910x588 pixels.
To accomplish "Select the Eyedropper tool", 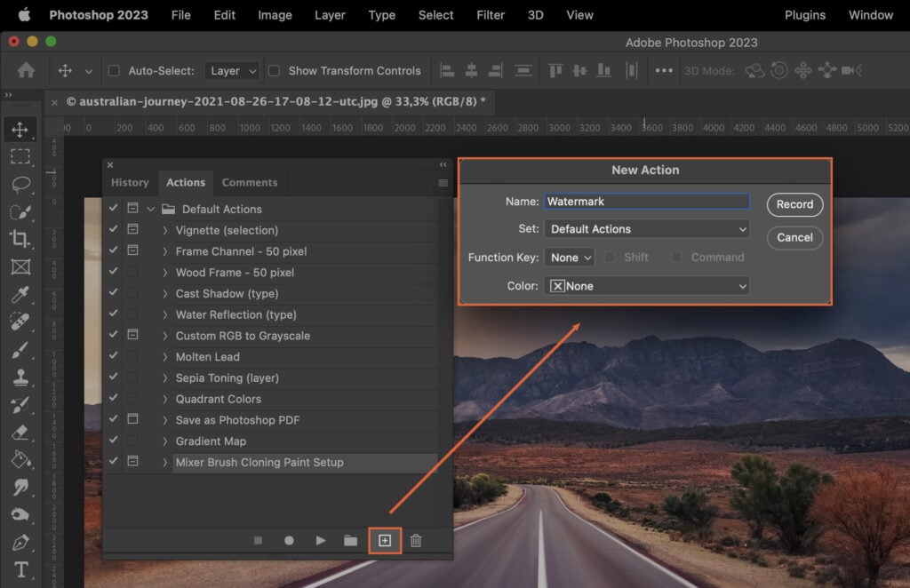I will tap(20, 294).
